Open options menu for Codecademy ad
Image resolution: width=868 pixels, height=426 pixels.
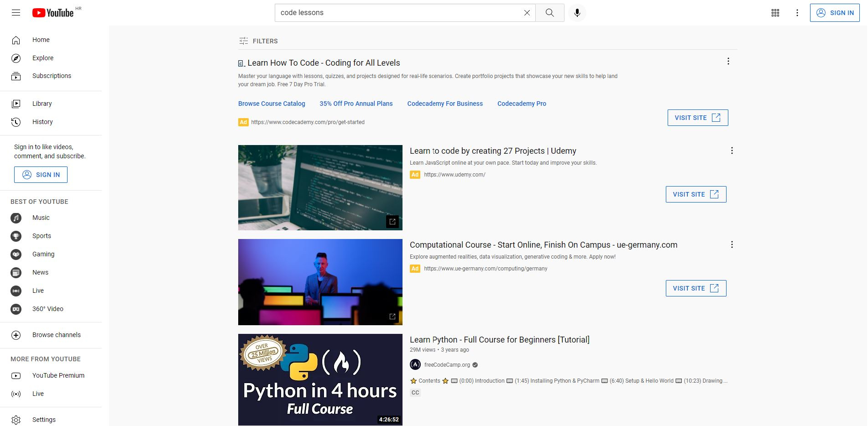pyautogui.click(x=728, y=61)
